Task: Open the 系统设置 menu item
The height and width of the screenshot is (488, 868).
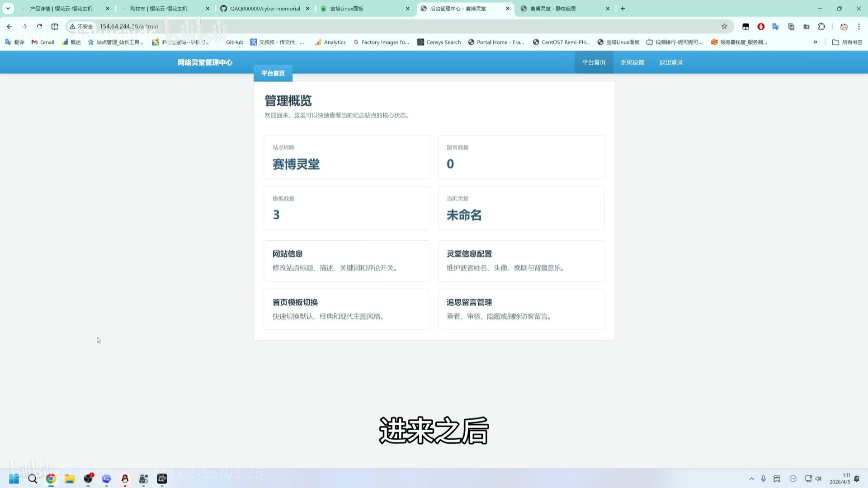Action: point(632,62)
